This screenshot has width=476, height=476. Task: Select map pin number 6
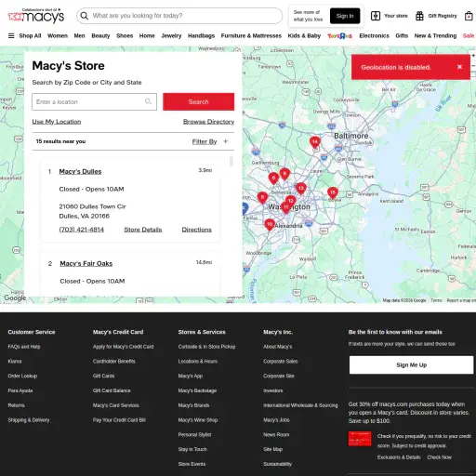click(273, 178)
